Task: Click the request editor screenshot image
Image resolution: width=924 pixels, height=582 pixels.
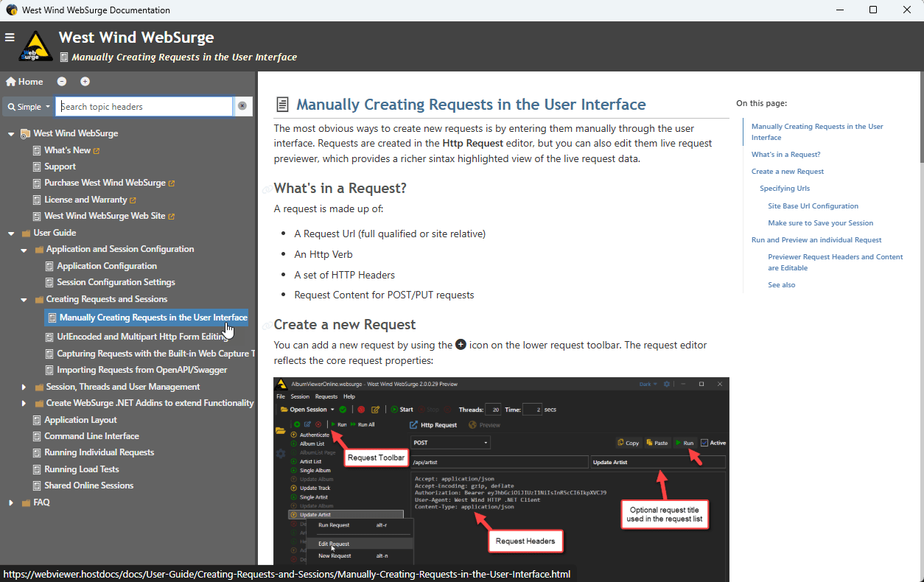Action: (501, 479)
